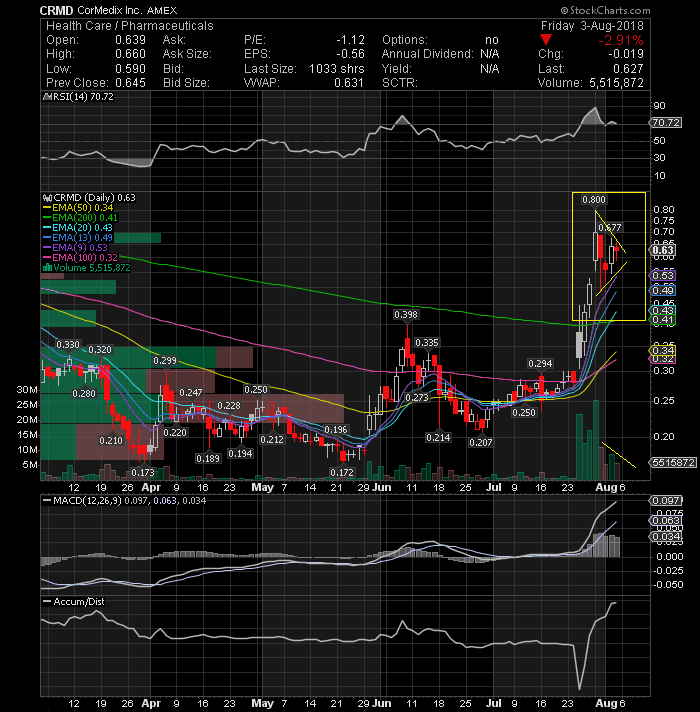Click the EMA(50) 0.34 legend entry
Viewport: 700px width, 712px height.
(78, 208)
